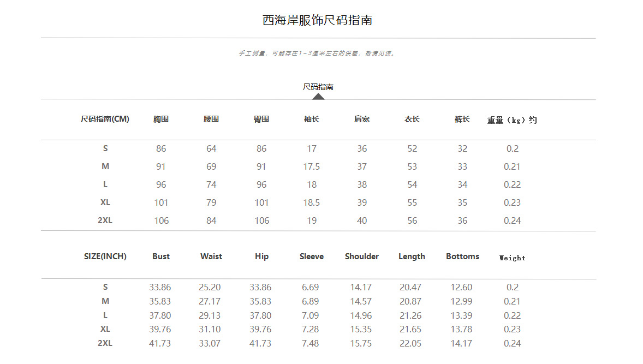Click the 袖长 column header
The width and height of the screenshot is (643, 364).
coord(311,120)
